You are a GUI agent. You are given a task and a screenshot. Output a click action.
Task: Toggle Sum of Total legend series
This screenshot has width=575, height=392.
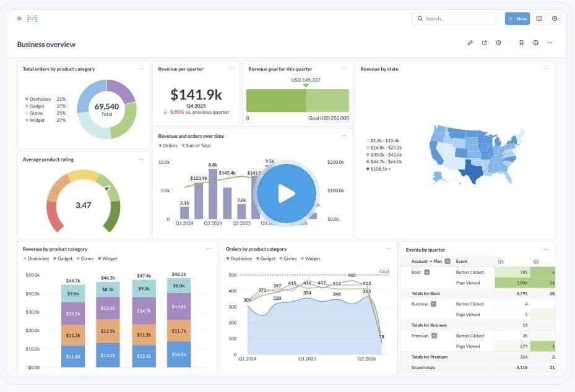click(196, 145)
